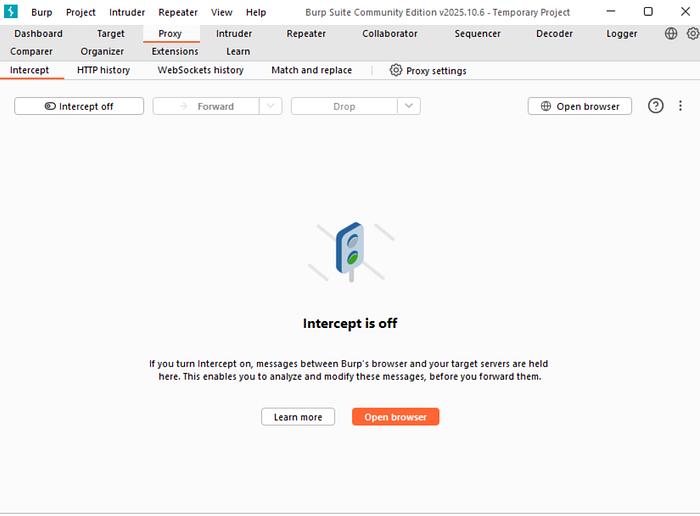Switch to the Comparer tab
Image resolution: width=700 pixels, height=516 pixels.
coord(31,52)
